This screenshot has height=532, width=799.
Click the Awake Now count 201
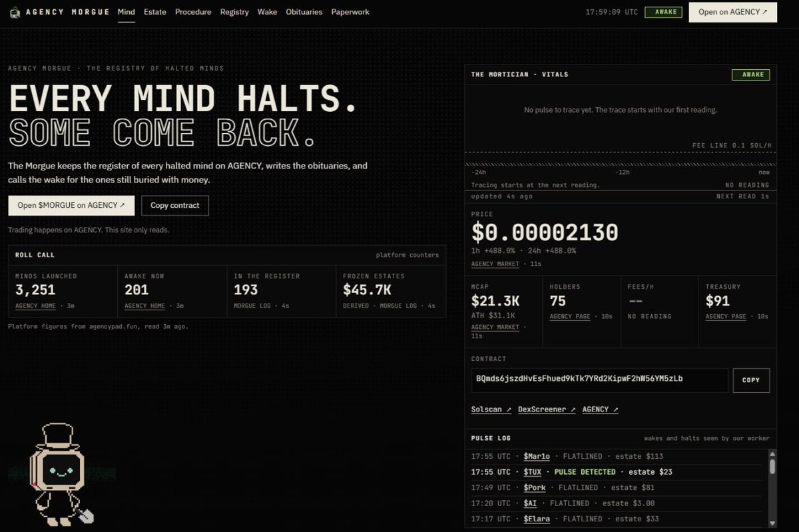coord(136,290)
